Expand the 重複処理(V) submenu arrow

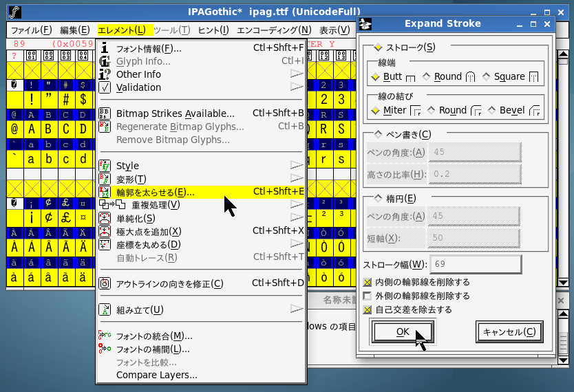pyautogui.click(x=297, y=204)
